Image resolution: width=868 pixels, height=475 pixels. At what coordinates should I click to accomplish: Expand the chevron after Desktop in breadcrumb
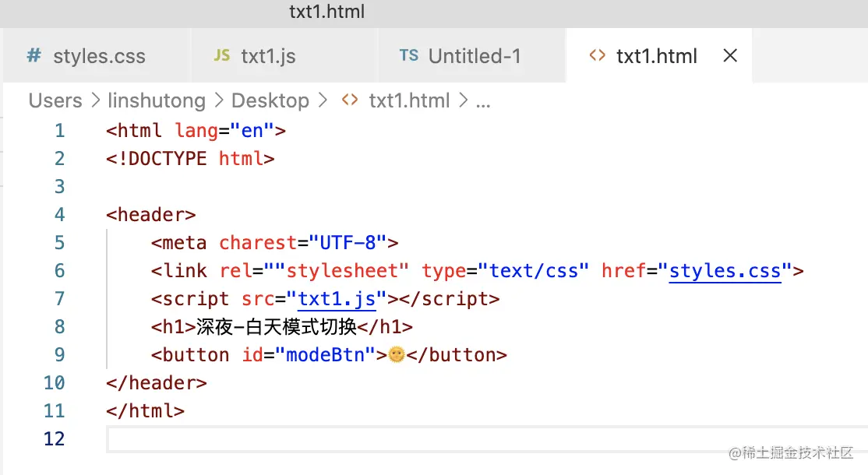coord(324,100)
